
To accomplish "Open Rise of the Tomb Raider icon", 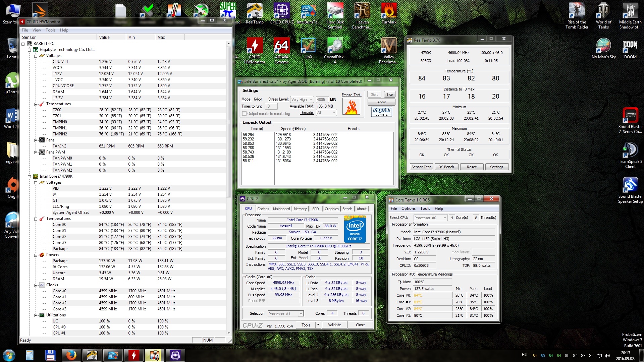I will 577,16.
